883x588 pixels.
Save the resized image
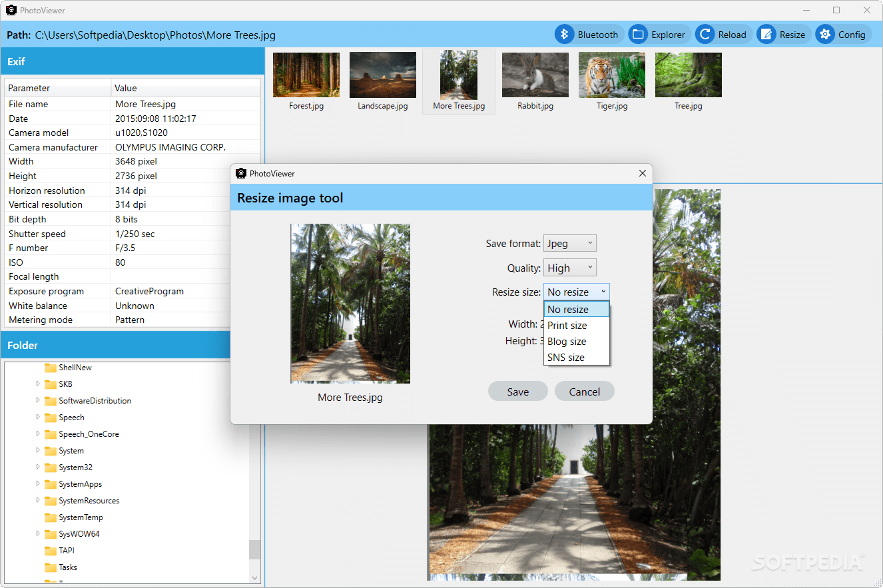[x=517, y=391]
